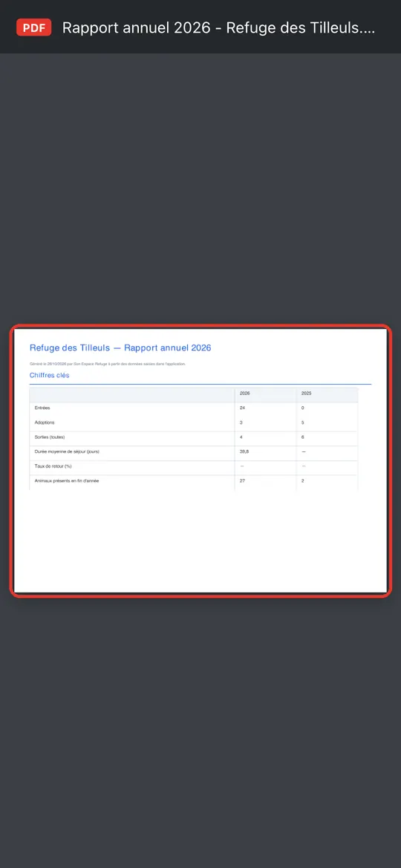Select the file title 'Rapport annuel 2026 - Refuge des Tilleuls'
Viewport: 401px width, 868px height.
coord(219,27)
